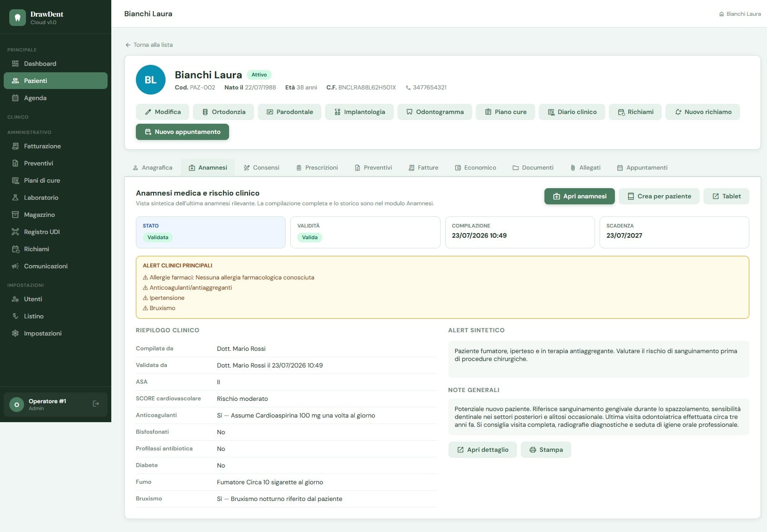Open the Tablet button

point(726,196)
